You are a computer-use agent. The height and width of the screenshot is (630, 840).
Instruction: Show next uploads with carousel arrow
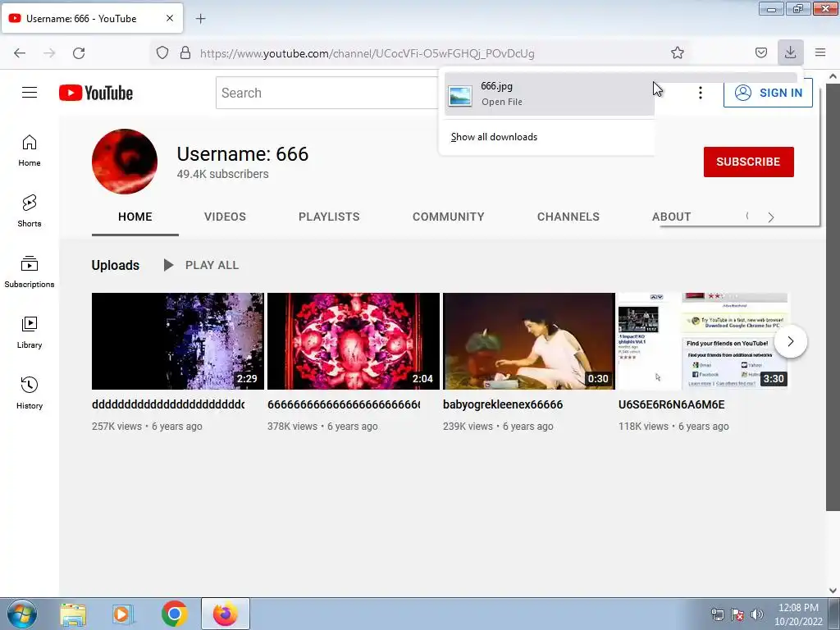click(790, 341)
